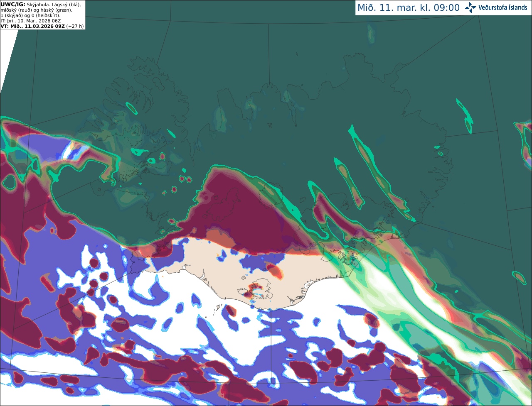Click '1 (skýjað) og 0 (heiðskírt).' legend line
Image resolution: width=532 pixels, height=406 pixels.
coord(30,15)
